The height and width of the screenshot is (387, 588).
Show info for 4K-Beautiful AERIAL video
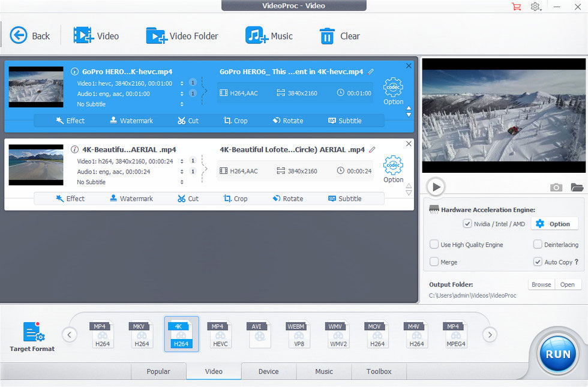74,149
